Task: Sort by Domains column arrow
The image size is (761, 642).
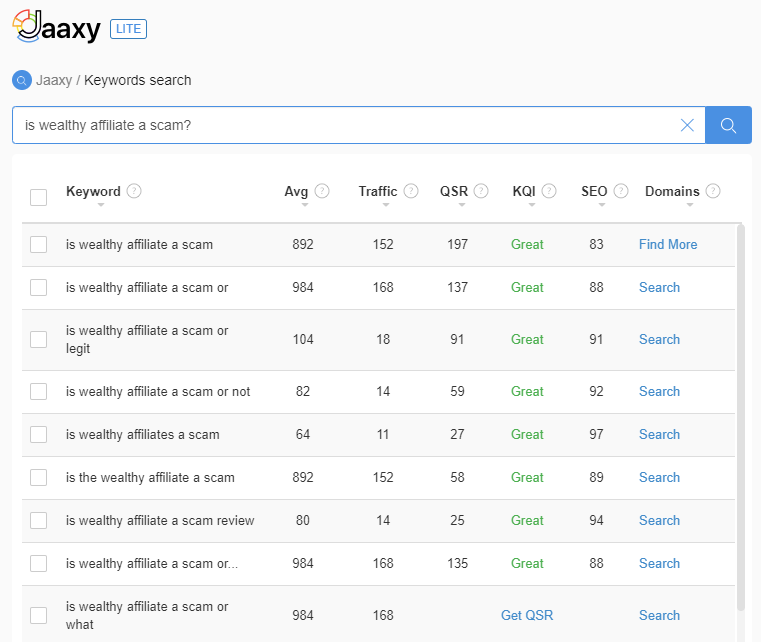Action: click(690, 205)
